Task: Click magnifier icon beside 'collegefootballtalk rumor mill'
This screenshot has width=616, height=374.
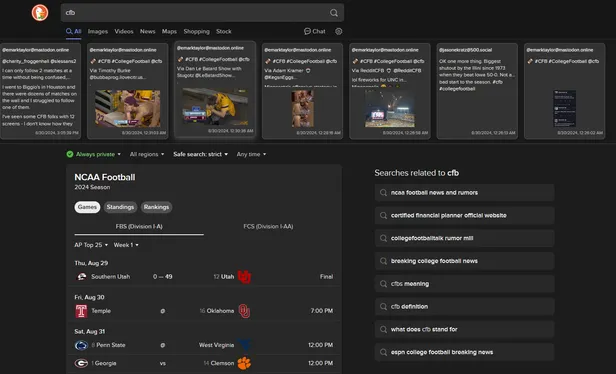Action: coord(383,238)
